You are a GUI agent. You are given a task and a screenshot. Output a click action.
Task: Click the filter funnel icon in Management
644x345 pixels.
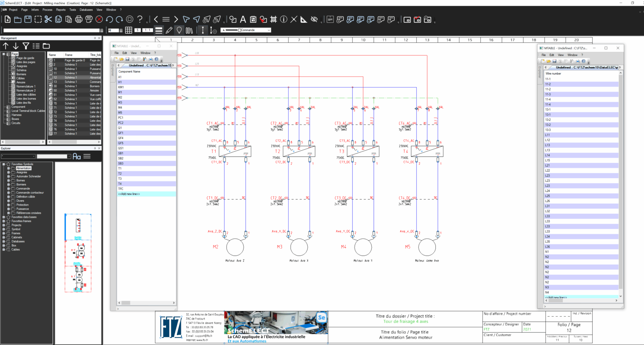pyautogui.click(x=26, y=46)
